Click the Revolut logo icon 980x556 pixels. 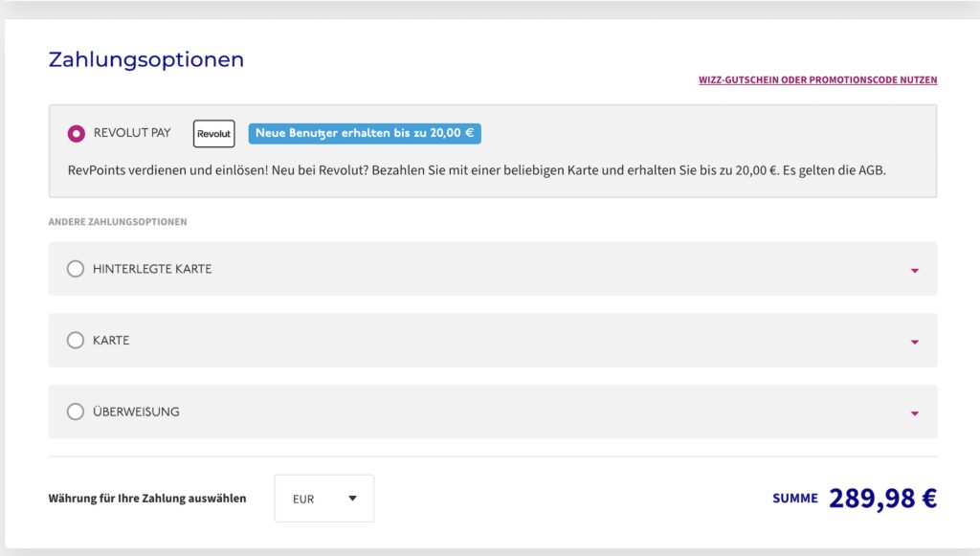pos(213,134)
